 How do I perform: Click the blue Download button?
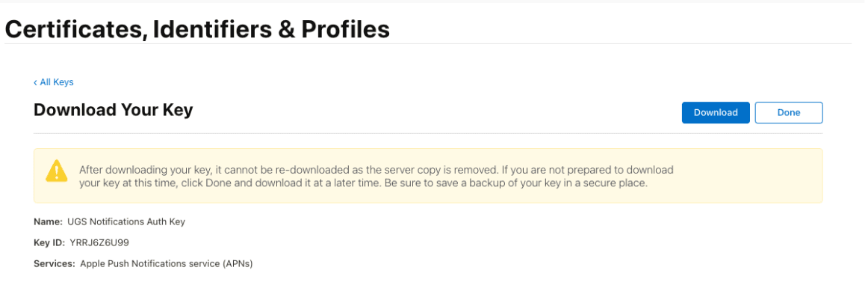click(x=716, y=112)
